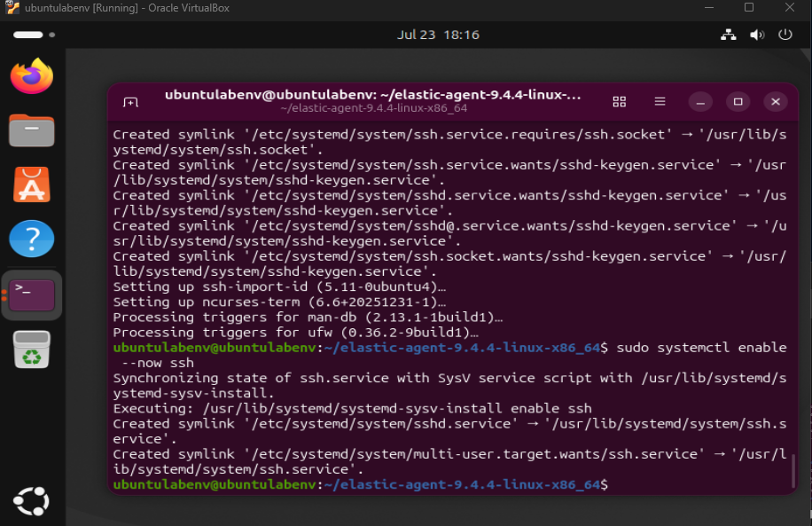The height and width of the screenshot is (526, 812).
Task: Click 'Executing: /usr/lib/systemd/systemd-sysv-install' line
Action: tap(352, 408)
